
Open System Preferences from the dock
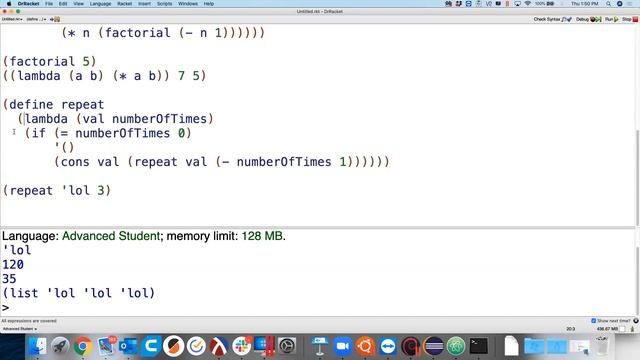coord(287,346)
